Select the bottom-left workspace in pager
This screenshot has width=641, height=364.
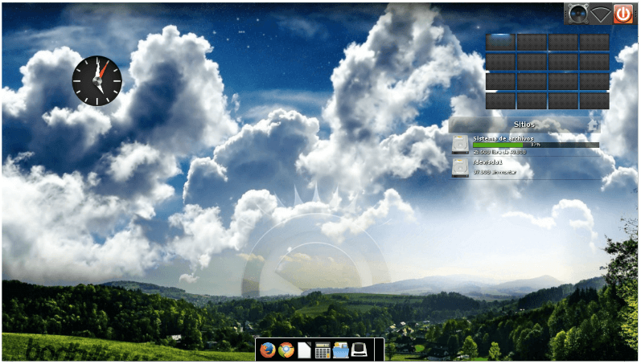click(x=500, y=100)
